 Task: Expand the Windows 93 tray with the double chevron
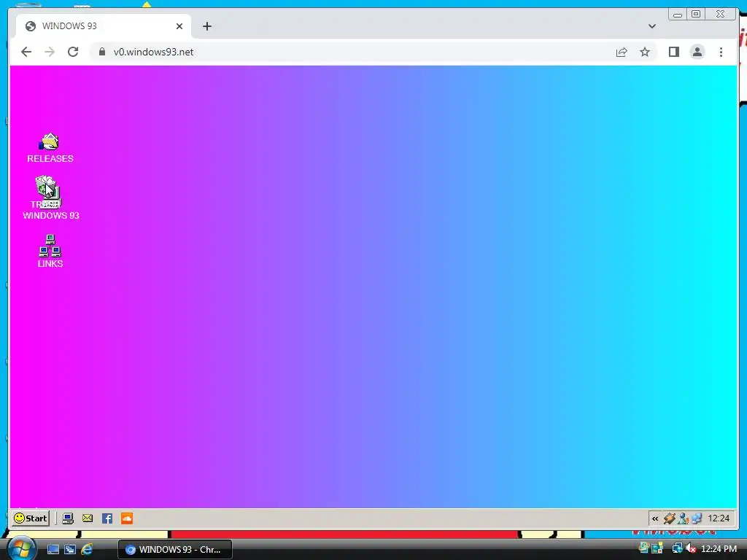point(655,518)
